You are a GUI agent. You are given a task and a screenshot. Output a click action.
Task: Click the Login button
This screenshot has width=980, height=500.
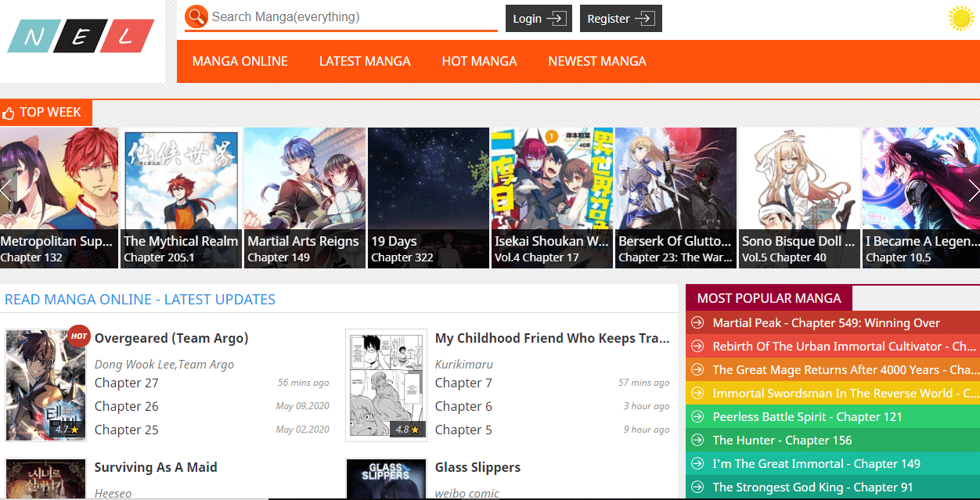539,19
